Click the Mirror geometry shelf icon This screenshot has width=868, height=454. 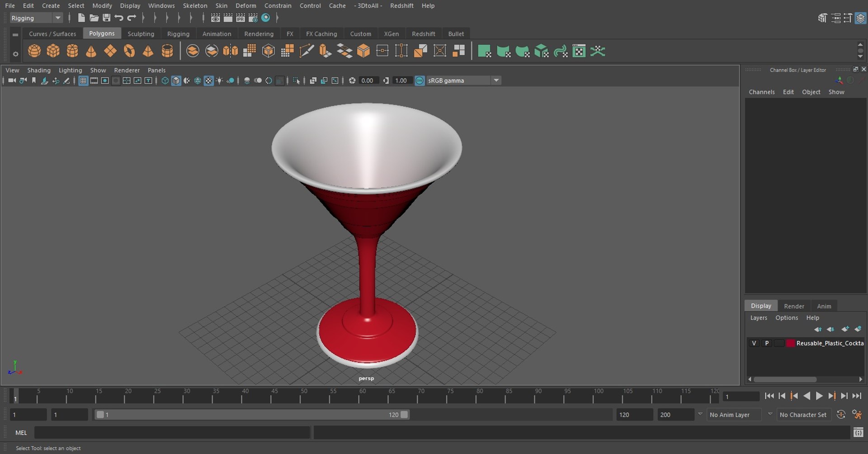click(231, 51)
